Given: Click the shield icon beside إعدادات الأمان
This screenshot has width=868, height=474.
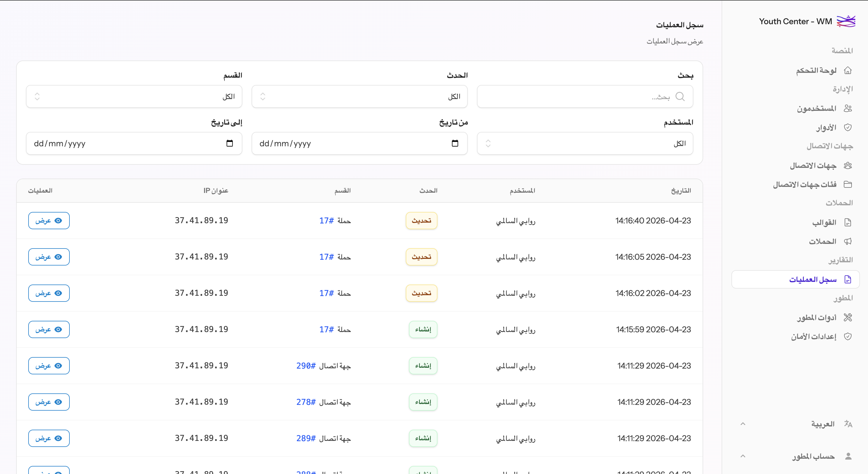Looking at the screenshot, I should [848, 336].
